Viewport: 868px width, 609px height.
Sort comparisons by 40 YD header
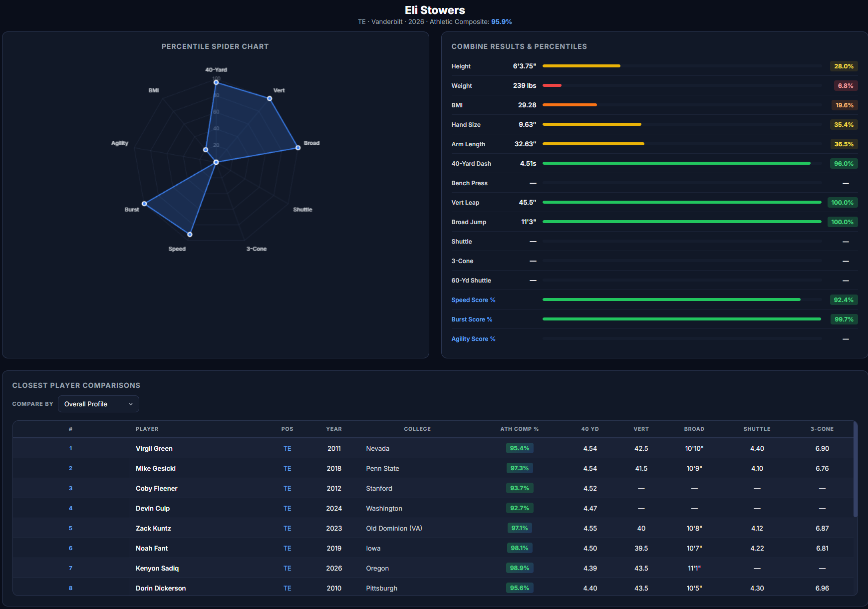pyautogui.click(x=589, y=429)
